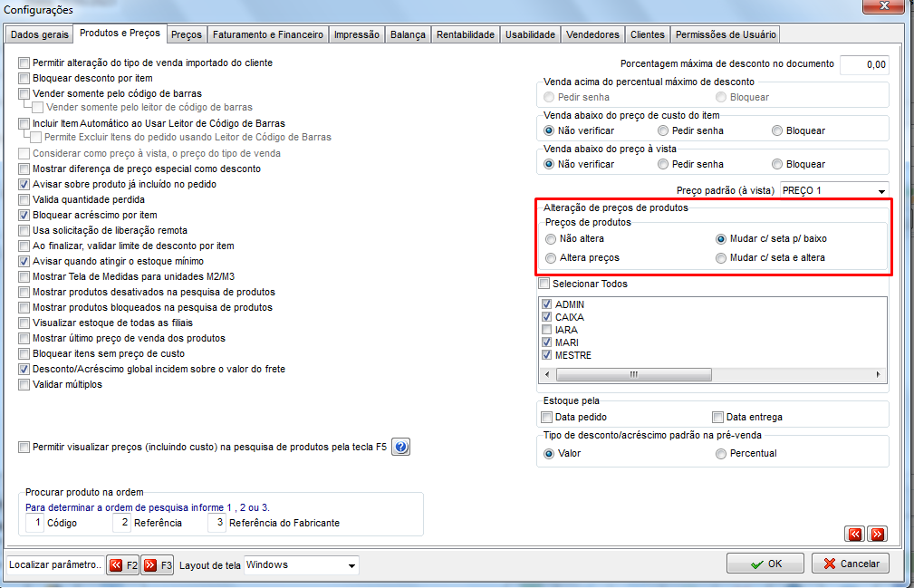Open the Permissões de Usuário tab
This screenshot has width=914, height=588.
pos(726,35)
